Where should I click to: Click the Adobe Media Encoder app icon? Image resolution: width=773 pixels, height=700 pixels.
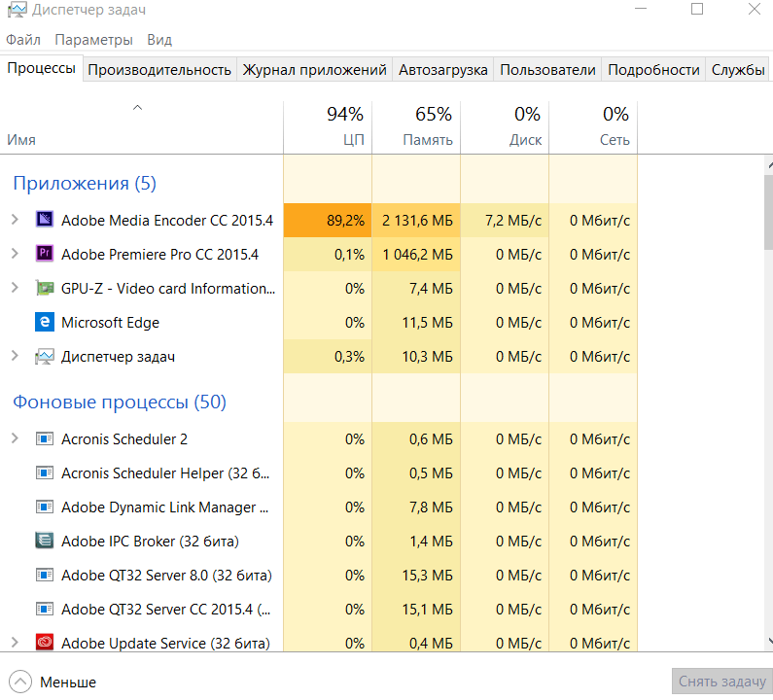tap(45, 220)
